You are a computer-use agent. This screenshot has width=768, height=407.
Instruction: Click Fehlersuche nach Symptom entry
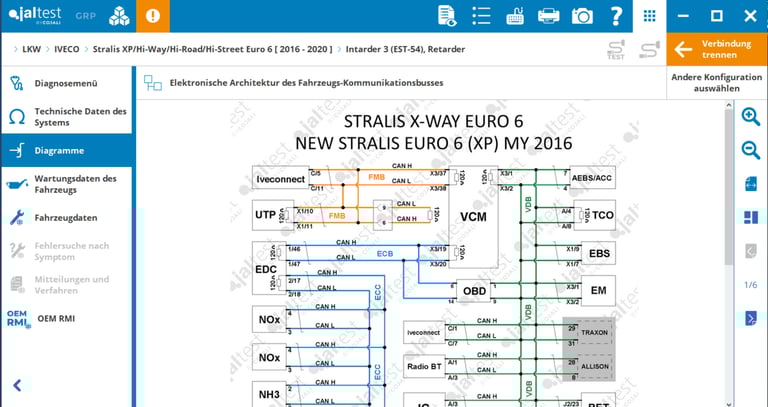[66, 251]
